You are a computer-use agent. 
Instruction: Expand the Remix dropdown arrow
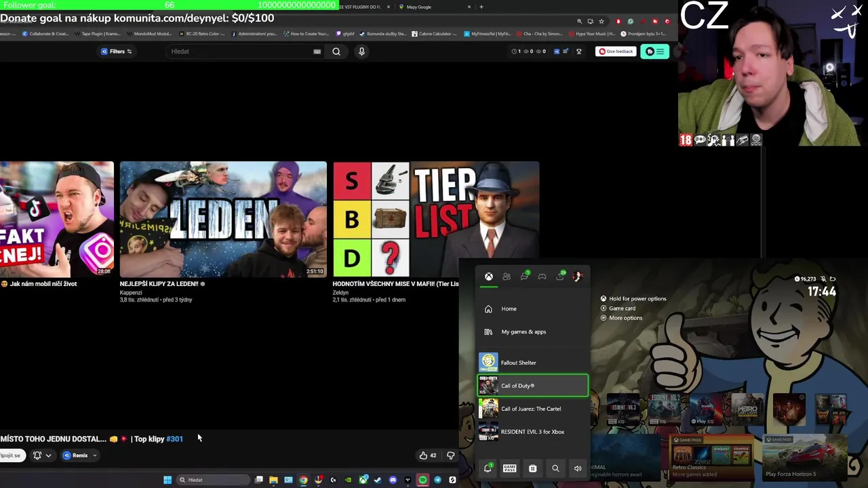[x=94, y=455]
